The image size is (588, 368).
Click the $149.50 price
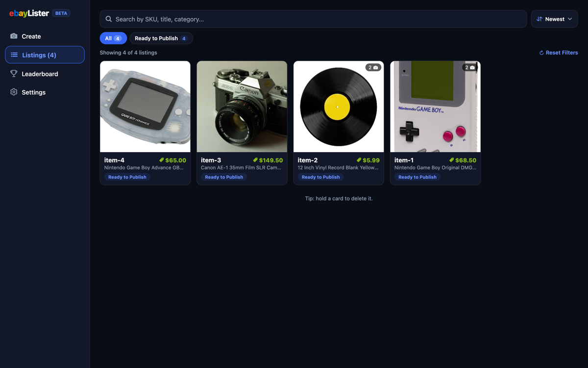(271, 160)
